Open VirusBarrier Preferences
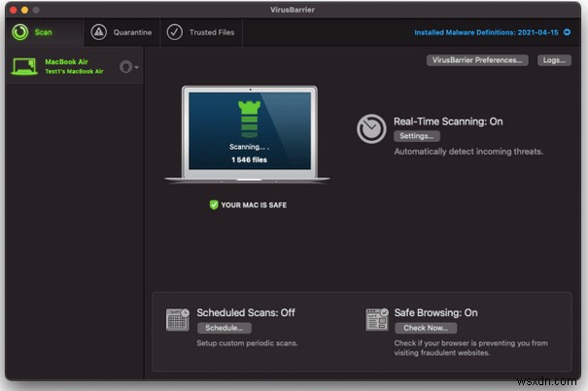588x391 pixels. (476, 60)
